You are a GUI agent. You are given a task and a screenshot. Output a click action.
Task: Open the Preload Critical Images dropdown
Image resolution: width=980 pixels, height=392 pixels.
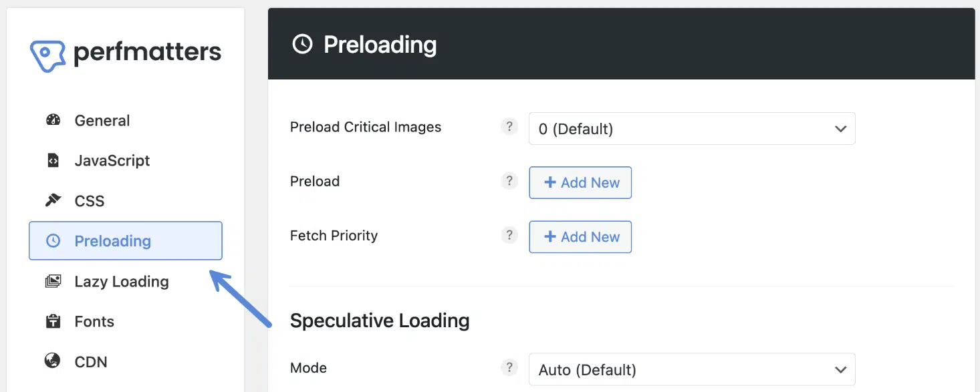click(692, 128)
